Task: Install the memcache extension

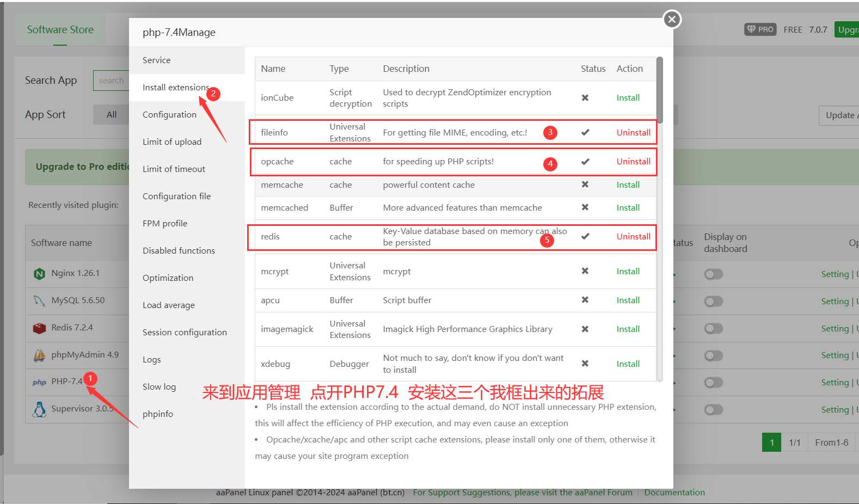Action: pyautogui.click(x=628, y=185)
